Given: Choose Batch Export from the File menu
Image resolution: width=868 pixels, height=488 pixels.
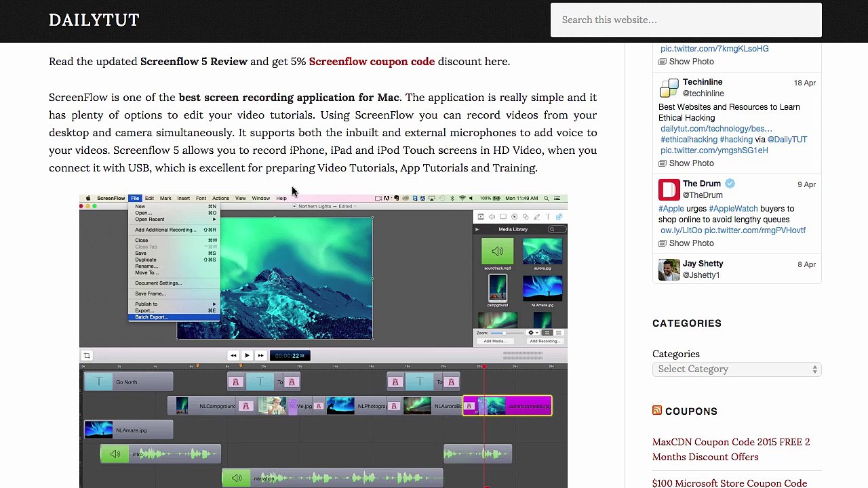Looking at the screenshot, I should (x=174, y=317).
